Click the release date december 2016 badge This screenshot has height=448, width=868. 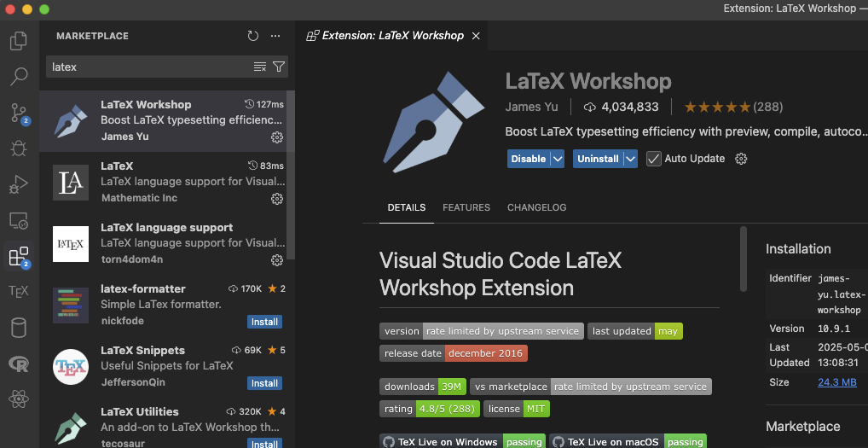(454, 353)
